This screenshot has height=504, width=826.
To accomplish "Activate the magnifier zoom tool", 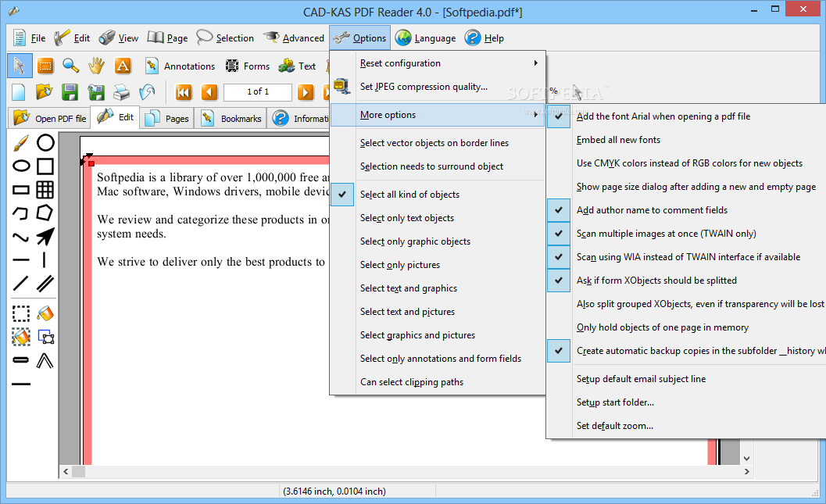I will tap(70, 66).
